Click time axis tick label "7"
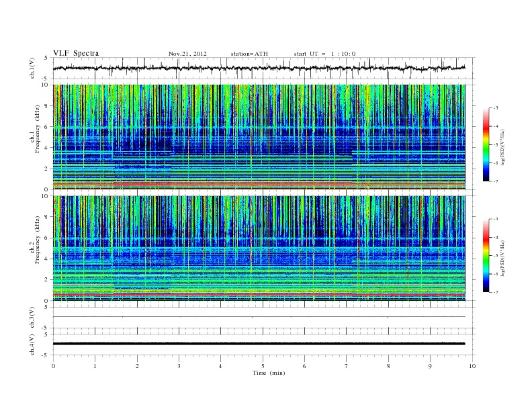 [x=347, y=366]
